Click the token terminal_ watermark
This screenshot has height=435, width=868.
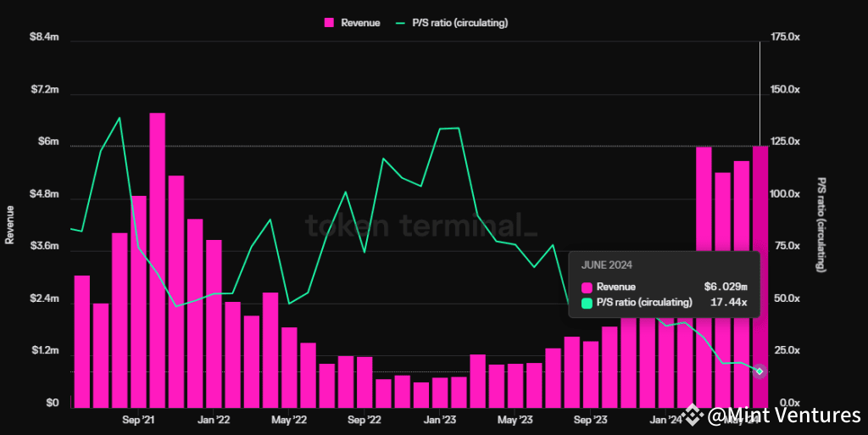tap(420, 226)
